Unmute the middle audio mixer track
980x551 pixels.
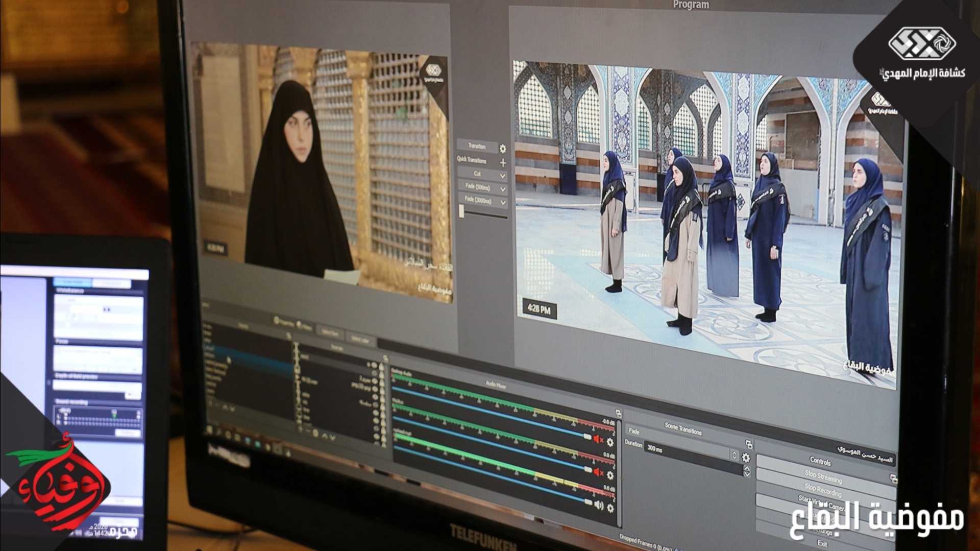coord(598,472)
